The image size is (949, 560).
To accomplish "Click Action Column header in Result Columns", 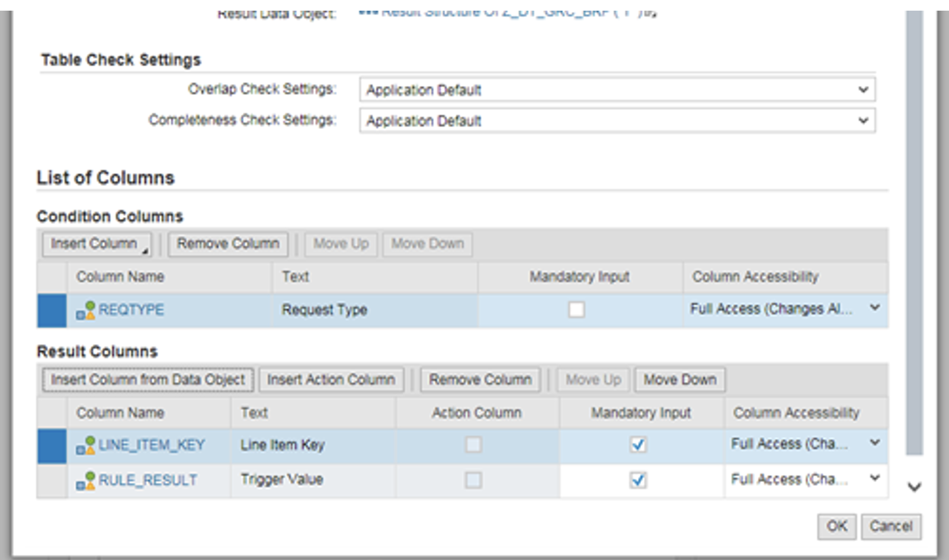I will pos(477,413).
